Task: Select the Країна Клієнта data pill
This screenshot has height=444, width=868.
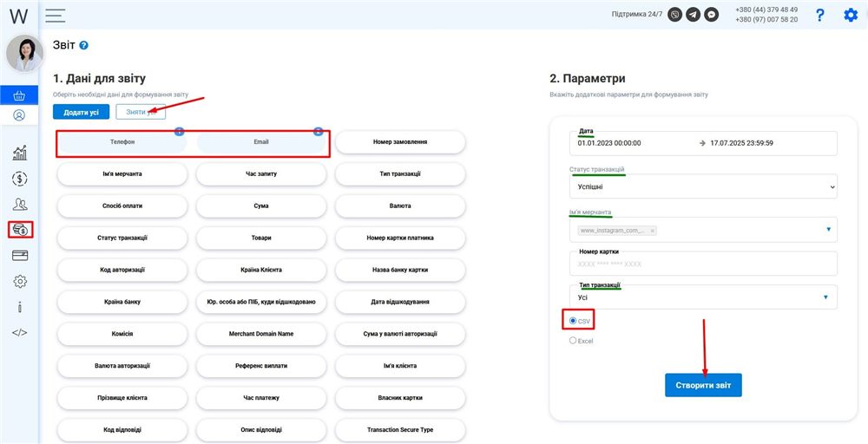Action: click(261, 270)
